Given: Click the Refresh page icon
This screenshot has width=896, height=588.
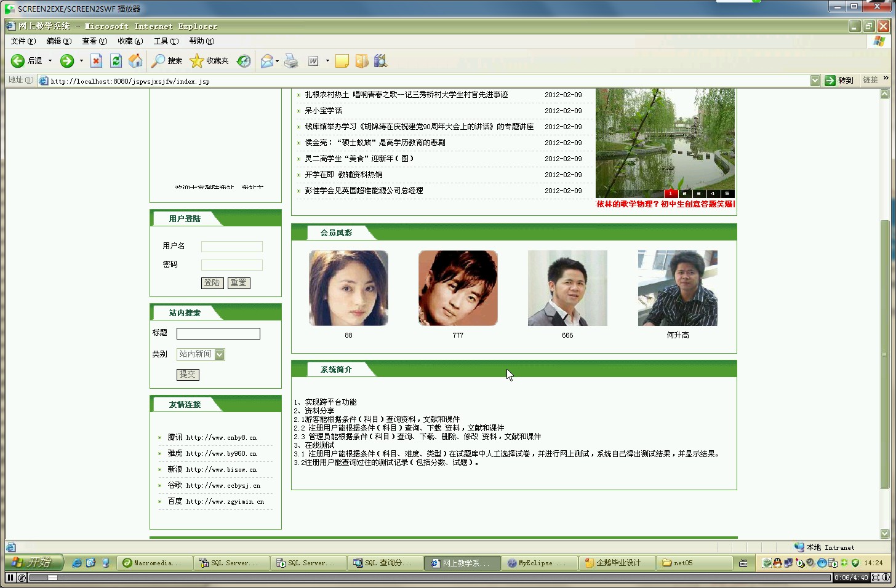Looking at the screenshot, I should click(116, 61).
